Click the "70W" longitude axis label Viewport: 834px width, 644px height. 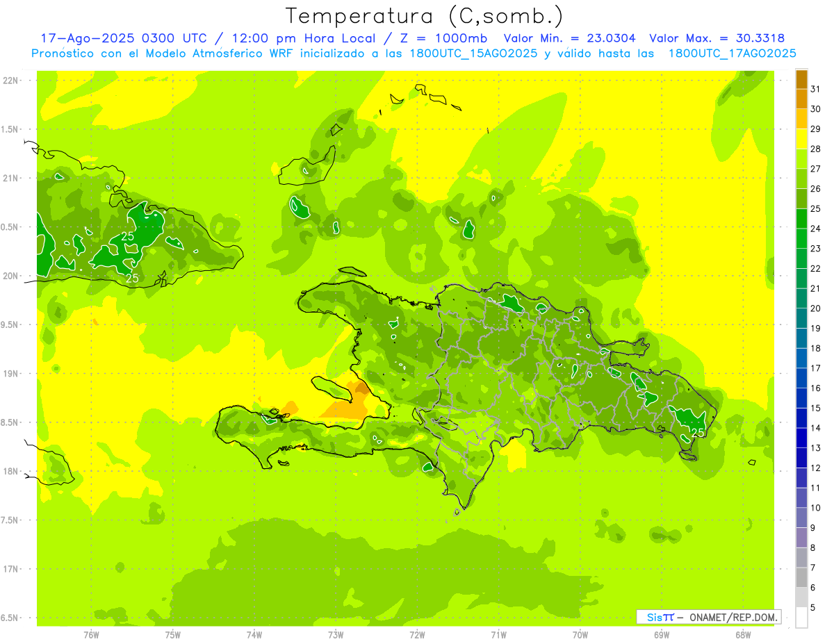coord(580,635)
